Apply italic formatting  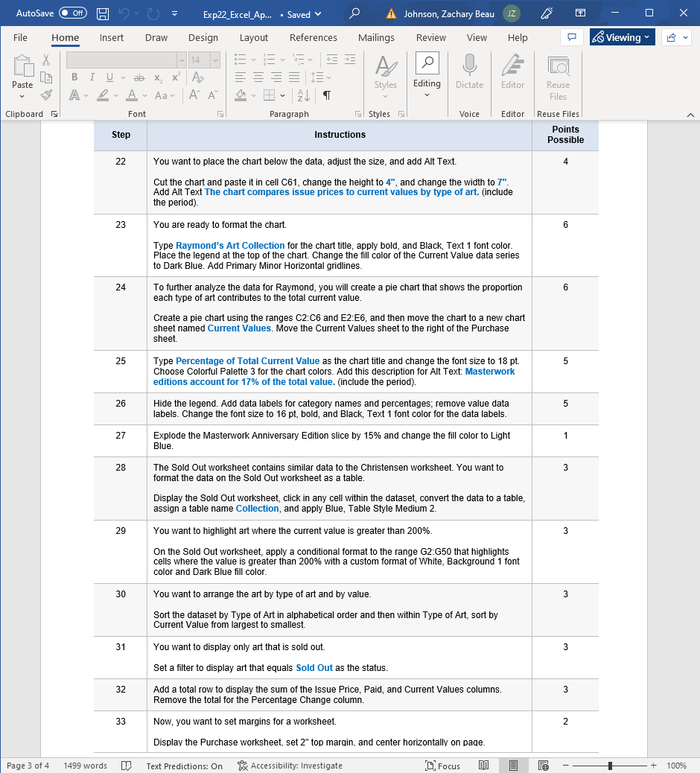91,77
